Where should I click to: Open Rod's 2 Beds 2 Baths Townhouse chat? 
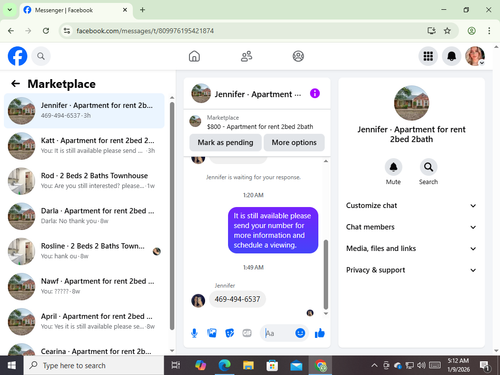(84, 181)
